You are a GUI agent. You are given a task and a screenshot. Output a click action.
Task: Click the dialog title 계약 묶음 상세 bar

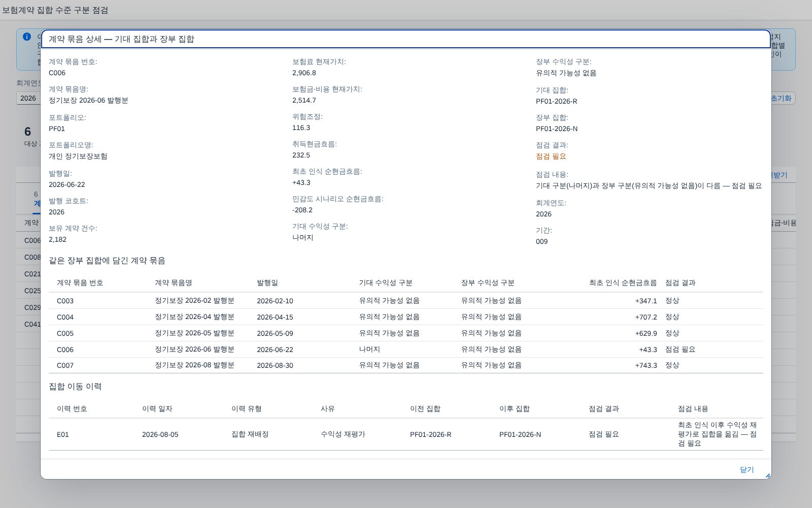coord(405,39)
